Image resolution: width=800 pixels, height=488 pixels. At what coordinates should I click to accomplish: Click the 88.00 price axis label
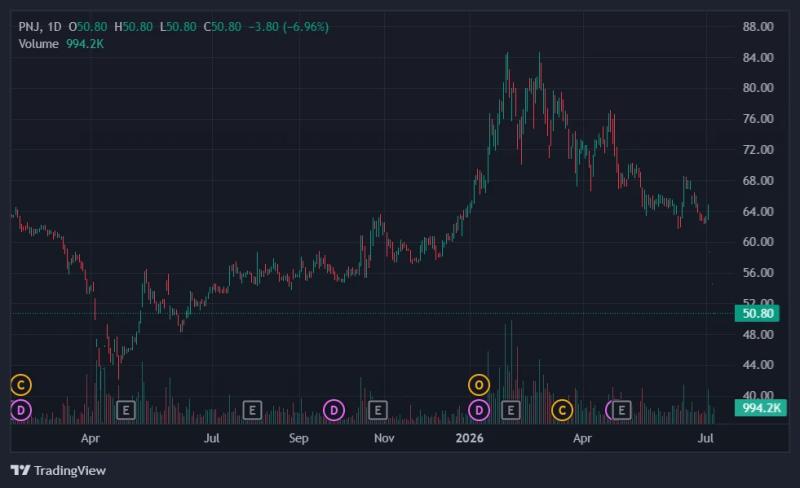[758, 27]
